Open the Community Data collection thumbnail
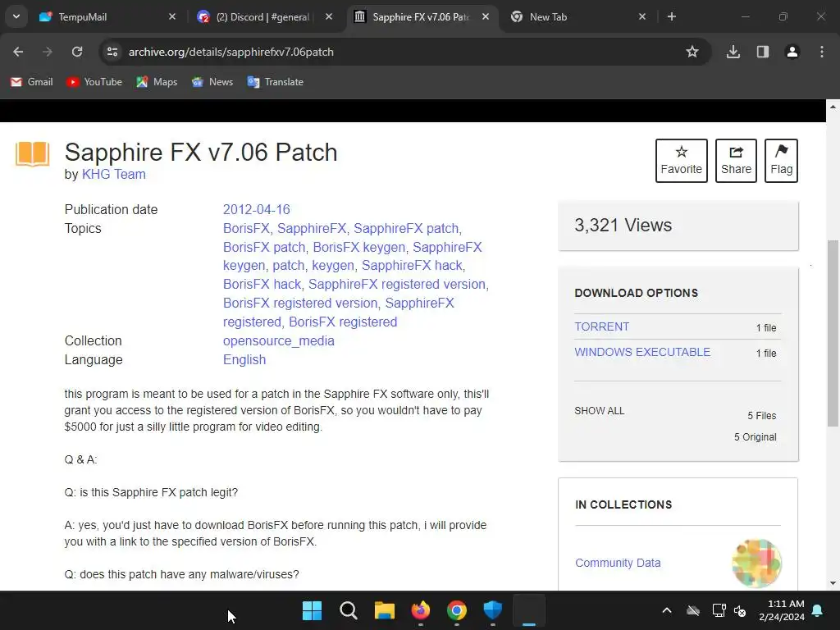Viewport: 840px width, 630px height. pyautogui.click(x=756, y=563)
